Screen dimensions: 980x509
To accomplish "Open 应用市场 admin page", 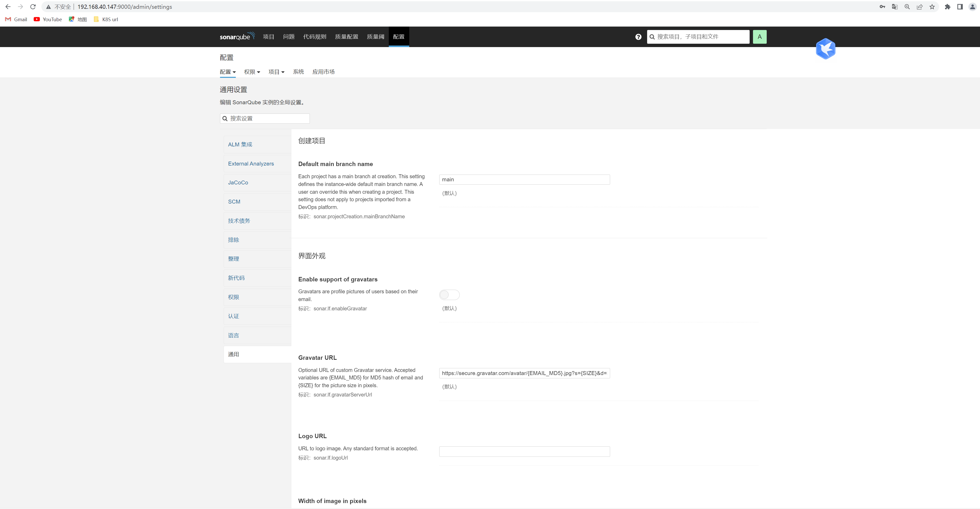I will coord(323,72).
